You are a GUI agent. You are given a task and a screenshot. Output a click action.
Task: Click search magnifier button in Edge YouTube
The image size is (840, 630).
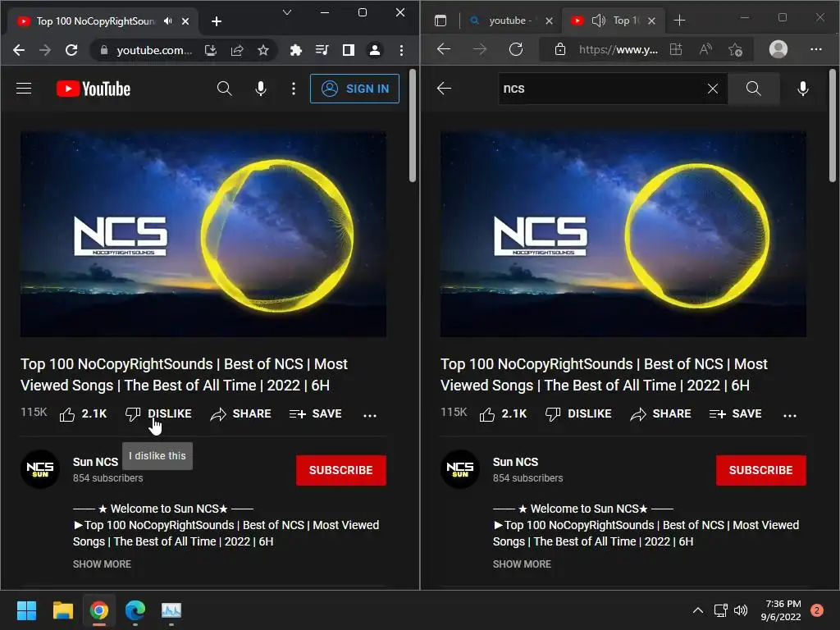[x=753, y=89]
